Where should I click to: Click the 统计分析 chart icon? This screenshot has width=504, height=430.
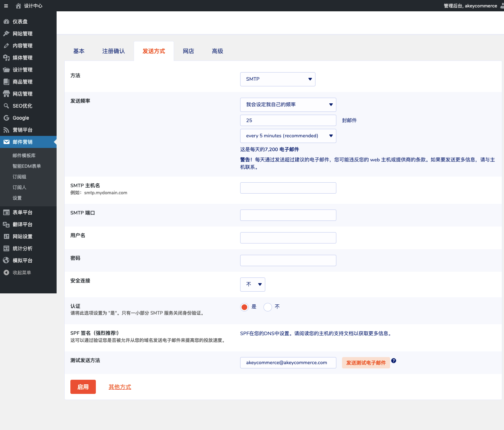[6, 248]
